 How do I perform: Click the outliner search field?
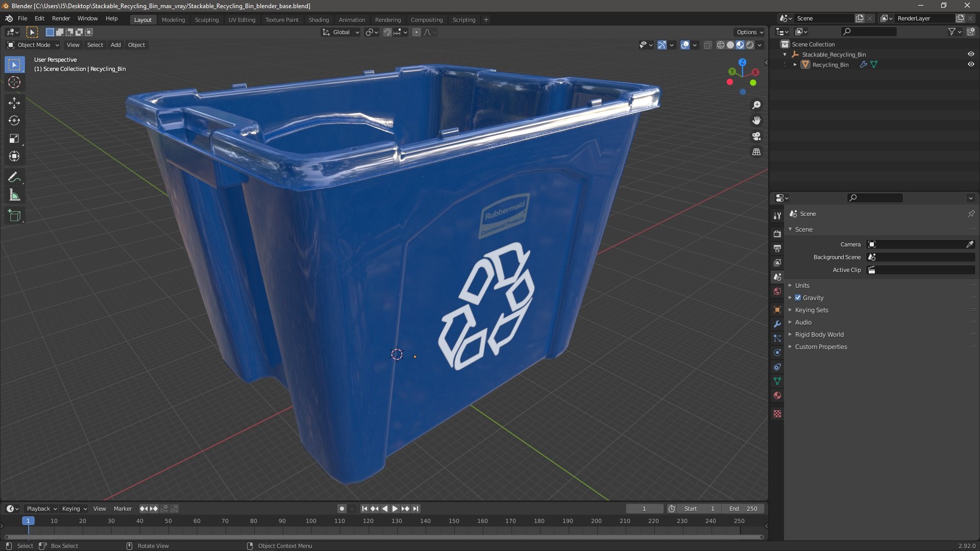(869, 32)
